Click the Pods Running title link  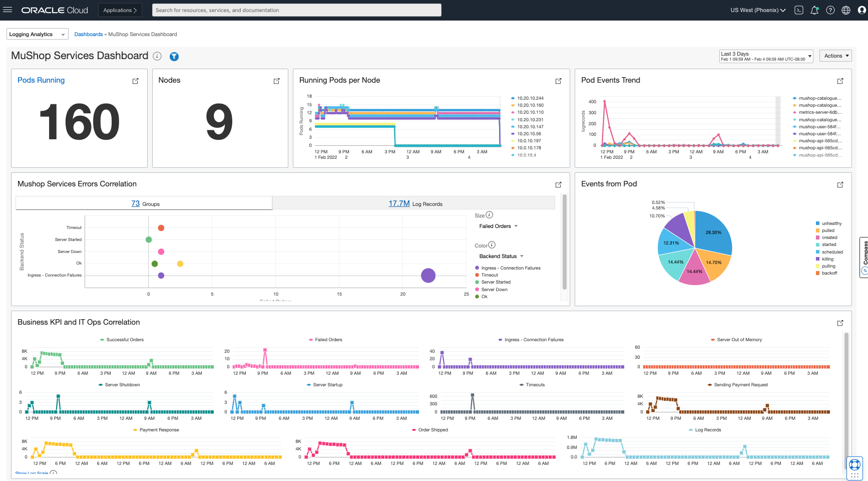(x=41, y=80)
